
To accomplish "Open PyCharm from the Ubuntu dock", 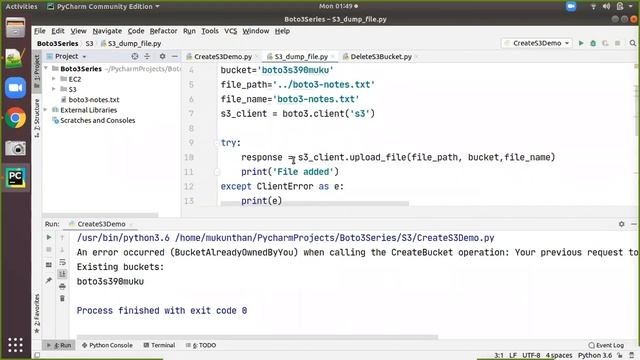I will [16, 178].
